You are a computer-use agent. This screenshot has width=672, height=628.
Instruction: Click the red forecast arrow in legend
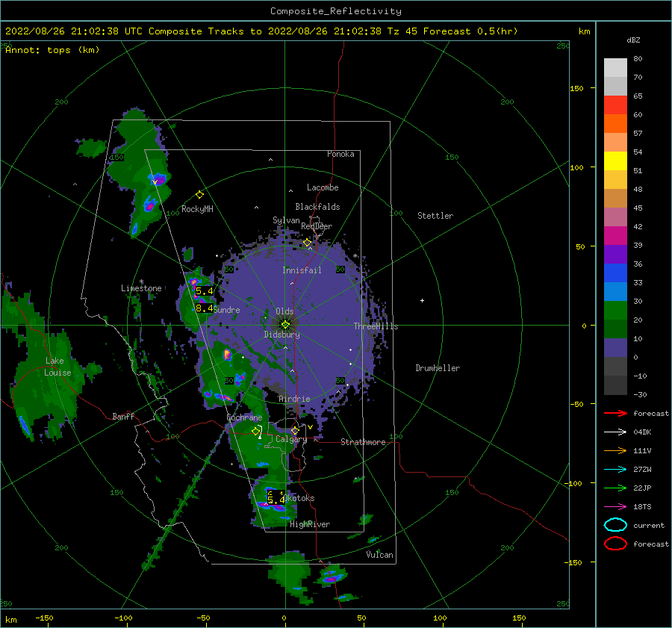[x=615, y=413]
